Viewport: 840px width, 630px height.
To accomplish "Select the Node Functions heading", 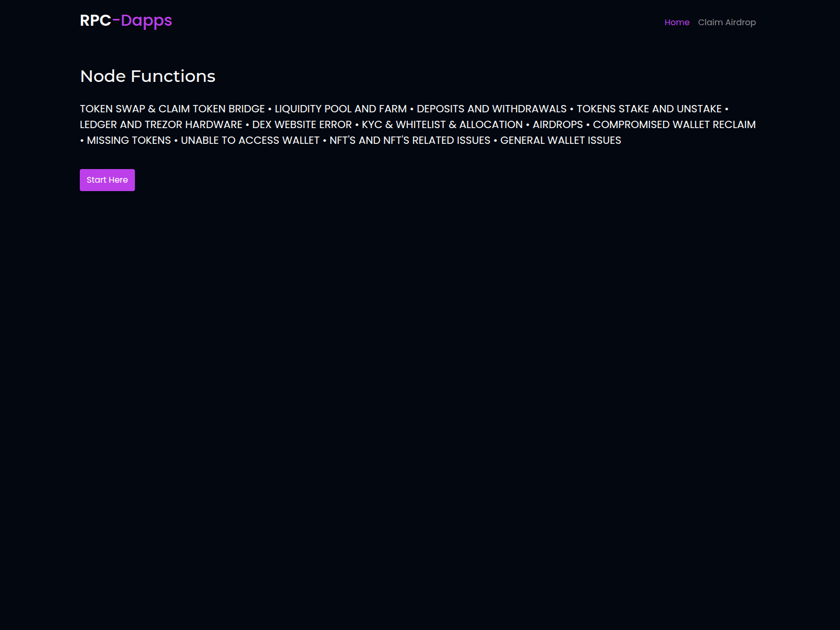I will (148, 76).
